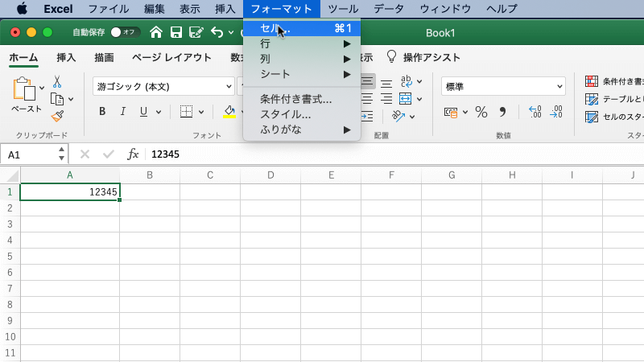This screenshot has width=644, height=362.
Task: Click the Insert Function fx icon
Action: click(x=133, y=154)
